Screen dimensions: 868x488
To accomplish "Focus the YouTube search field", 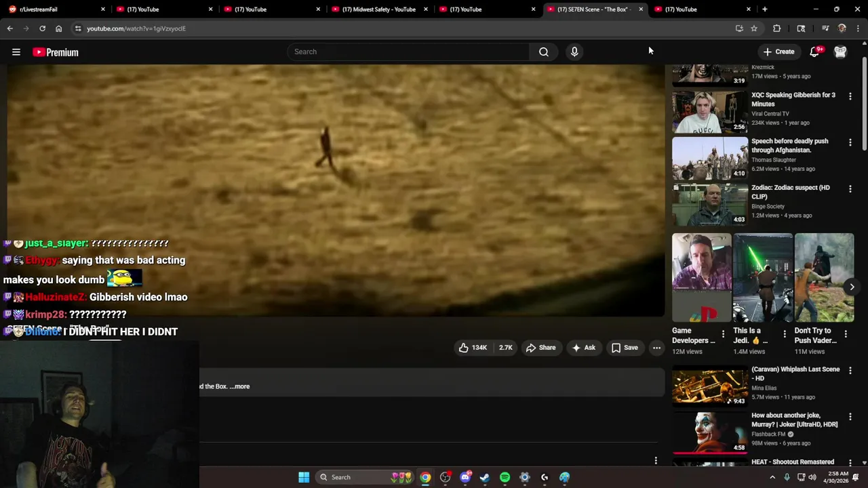I will click(x=409, y=52).
